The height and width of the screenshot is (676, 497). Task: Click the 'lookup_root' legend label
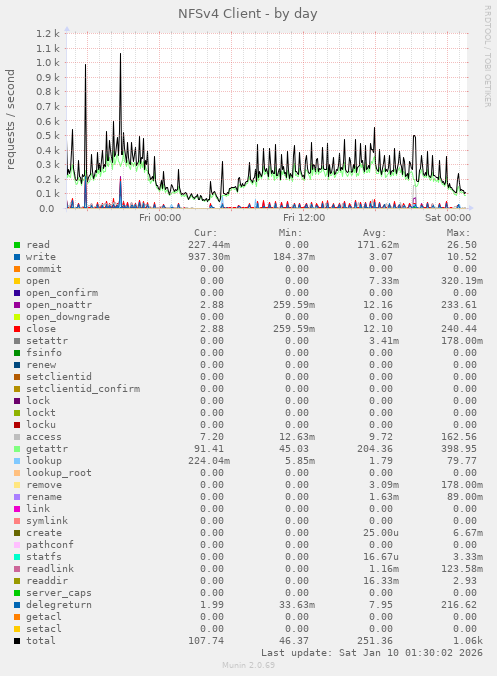click(x=59, y=473)
